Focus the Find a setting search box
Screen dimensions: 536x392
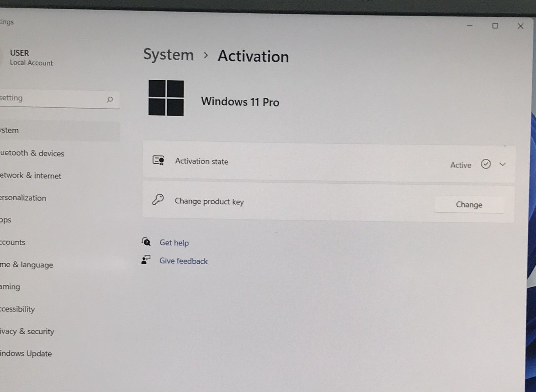click(x=59, y=99)
